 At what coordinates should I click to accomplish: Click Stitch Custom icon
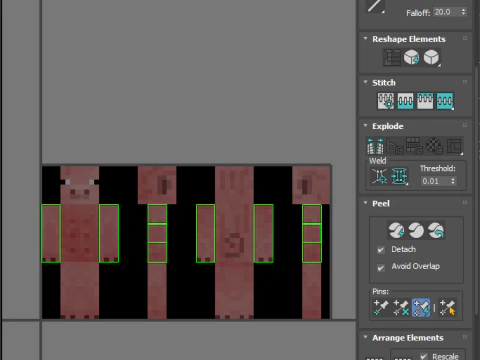(445, 101)
